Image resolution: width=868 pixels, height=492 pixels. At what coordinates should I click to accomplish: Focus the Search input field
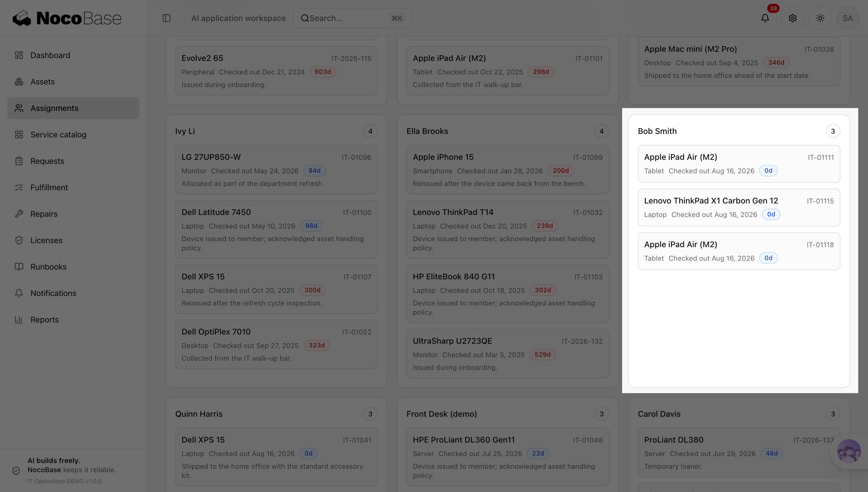[x=353, y=18]
